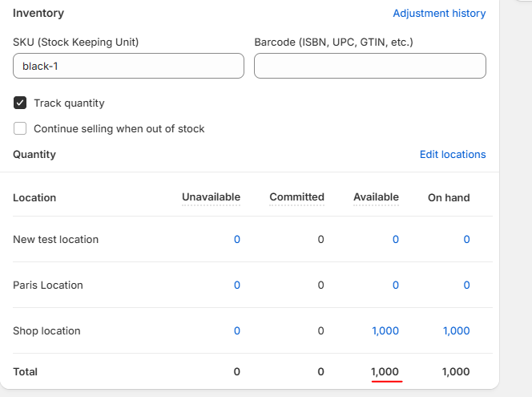Uncheck the Track quantity checkbox
The image size is (532, 397).
tap(20, 103)
